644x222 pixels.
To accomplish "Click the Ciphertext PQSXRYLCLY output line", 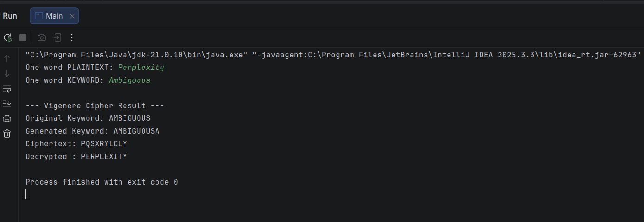I will [x=76, y=144].
